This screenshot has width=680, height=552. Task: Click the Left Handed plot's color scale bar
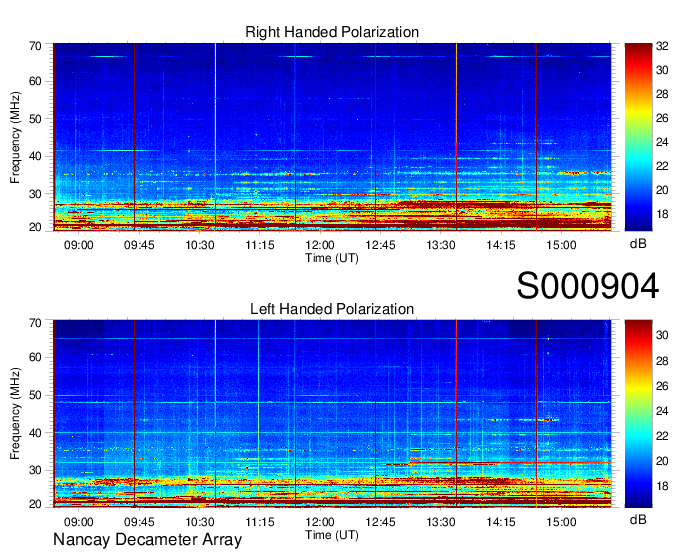click(x=638, y=414)
